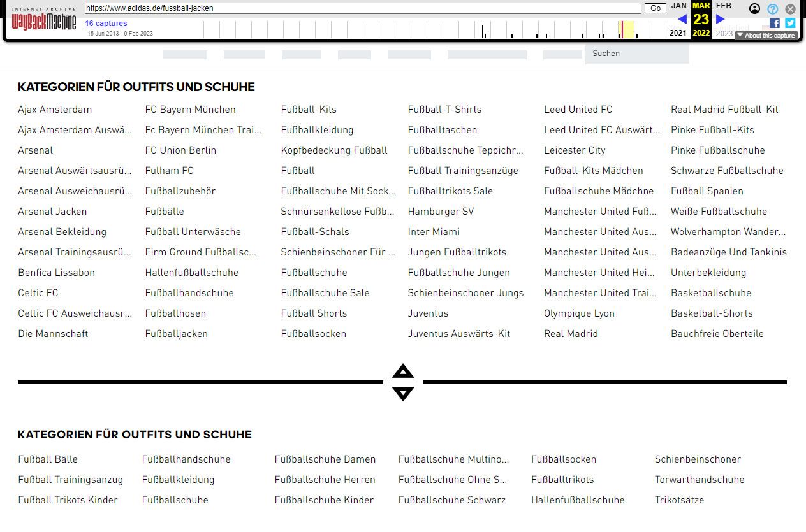Screen dimensions: 806x532
Task: Go to Fußballschuhe Damen category
Action: coord(325,459)
